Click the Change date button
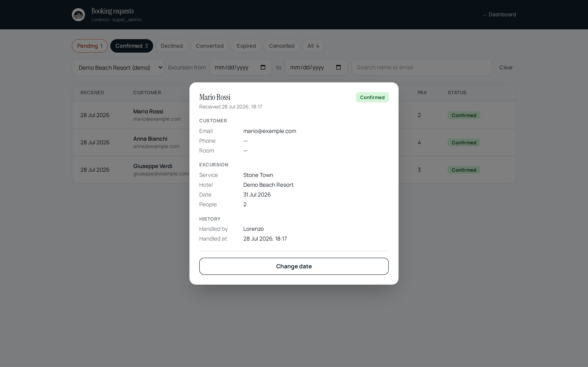This screenshot has width=588, height=367. [294, 266]
